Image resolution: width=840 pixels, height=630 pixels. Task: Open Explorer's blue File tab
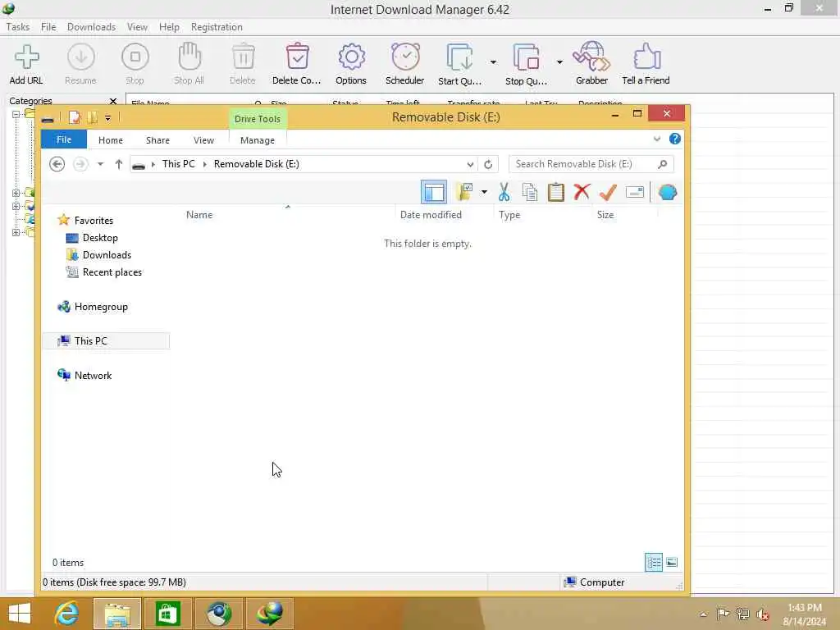click(64, 139)
